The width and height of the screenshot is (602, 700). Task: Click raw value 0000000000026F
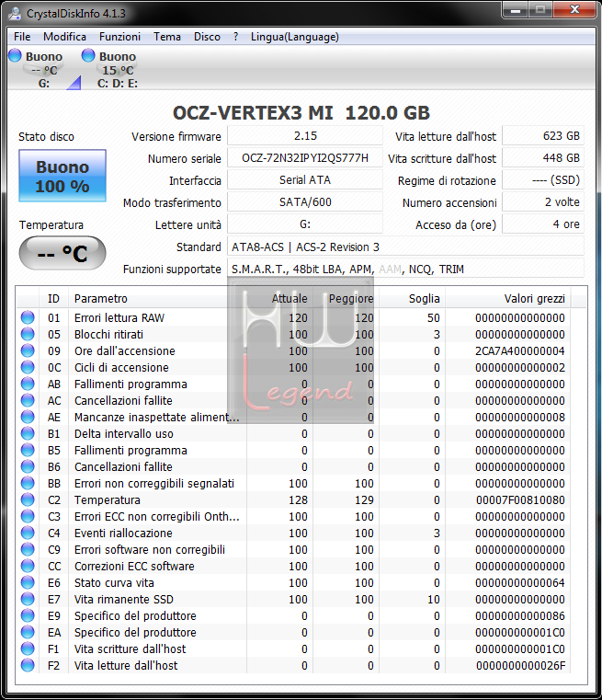(520, 666)
